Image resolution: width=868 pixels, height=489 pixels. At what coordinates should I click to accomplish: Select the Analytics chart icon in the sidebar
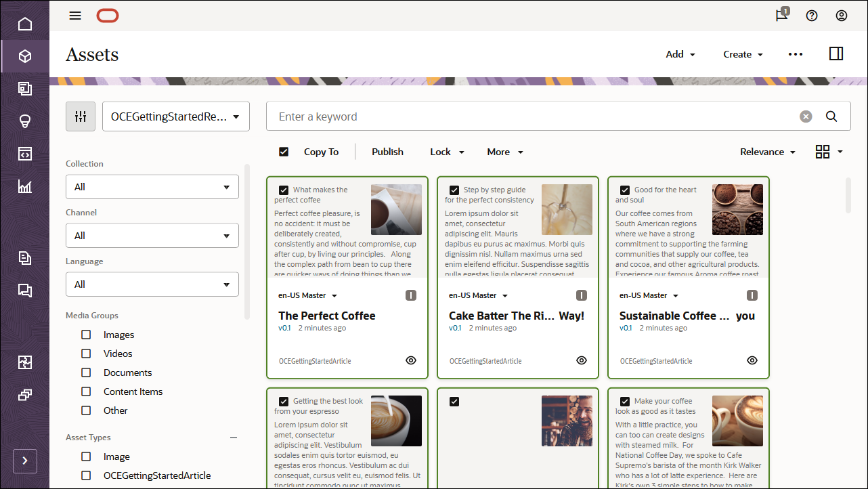click(x=24, y=186)
